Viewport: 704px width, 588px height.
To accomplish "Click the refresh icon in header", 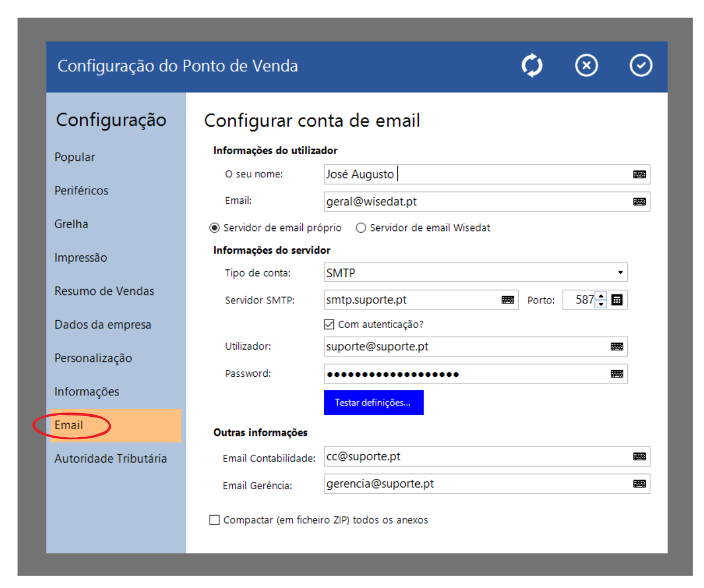I will (x=532, y=66).
